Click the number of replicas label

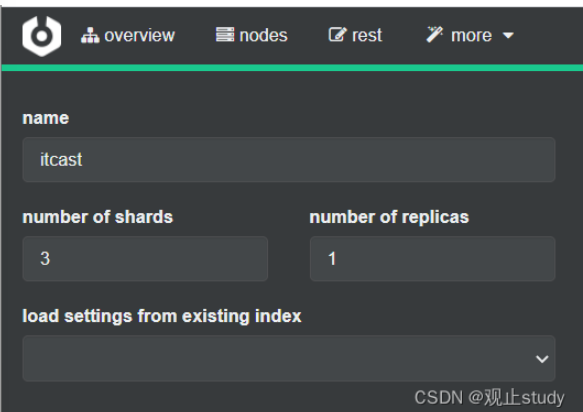(x=389, y=217)
